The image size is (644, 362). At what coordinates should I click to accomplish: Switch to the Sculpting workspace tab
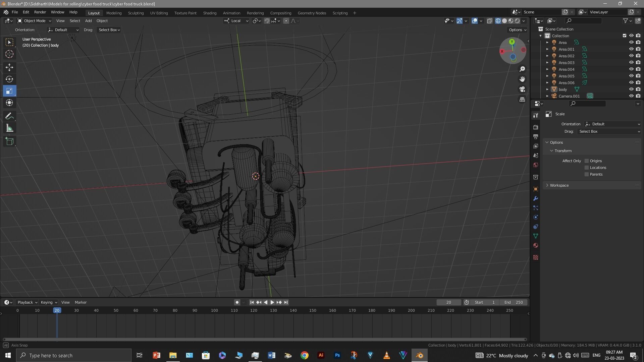pos(136,13)
